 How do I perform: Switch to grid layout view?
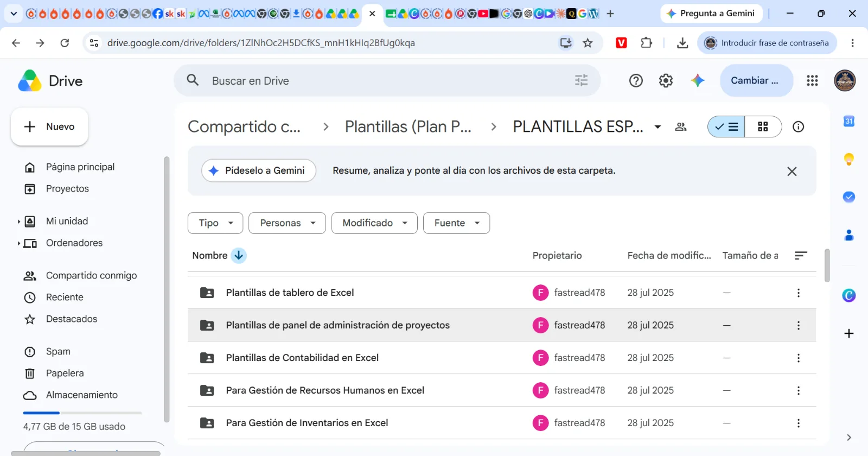click(763, 126)
